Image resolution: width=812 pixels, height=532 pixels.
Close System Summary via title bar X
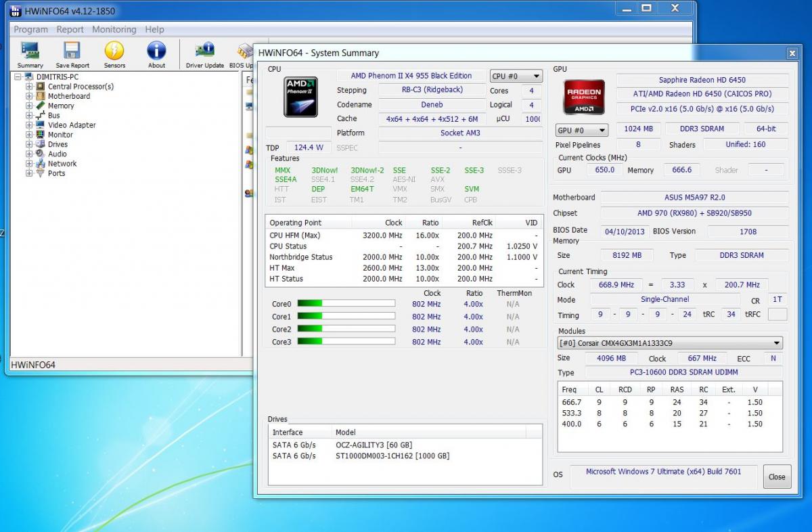click(792, 53)
